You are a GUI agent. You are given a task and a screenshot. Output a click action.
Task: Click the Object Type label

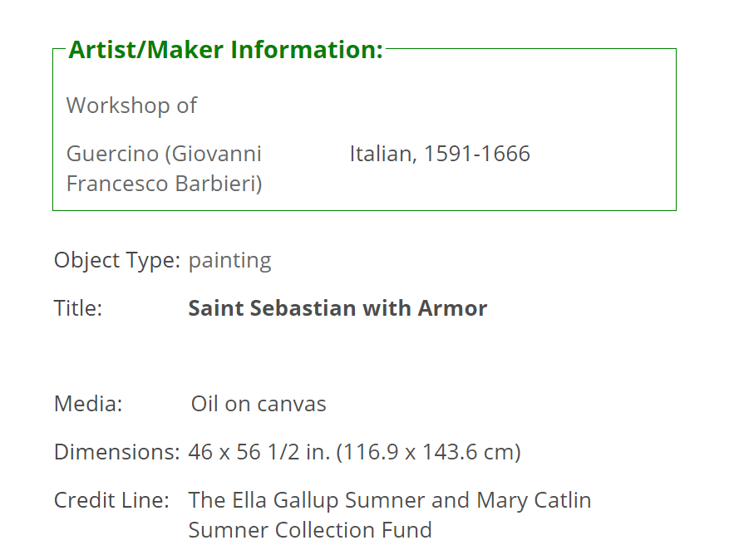pos(117,260)
